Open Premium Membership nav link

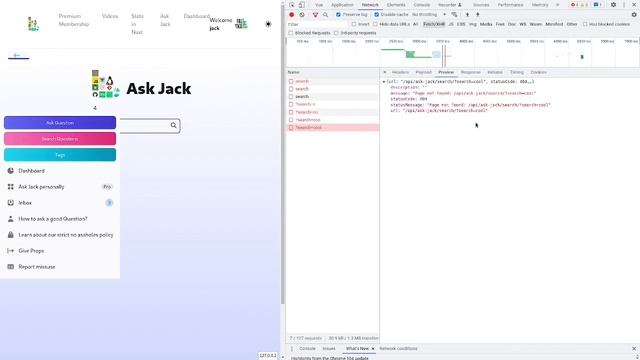(73, 20)
